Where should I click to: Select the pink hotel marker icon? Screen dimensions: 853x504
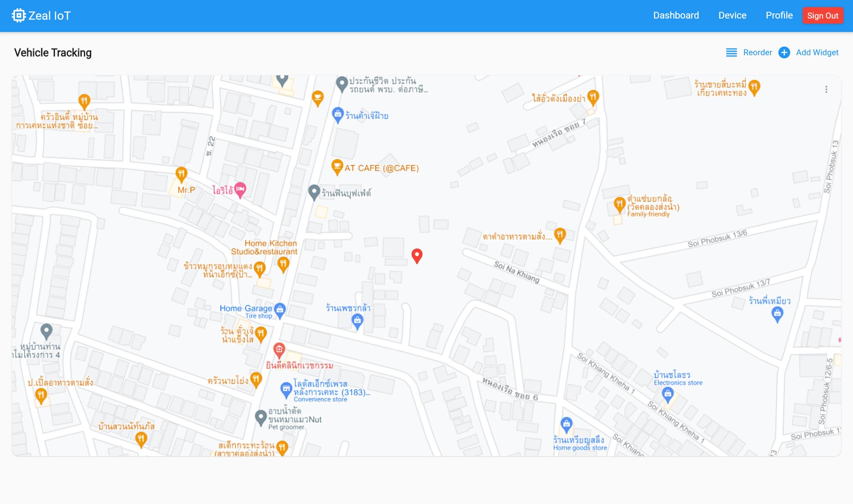240,190
